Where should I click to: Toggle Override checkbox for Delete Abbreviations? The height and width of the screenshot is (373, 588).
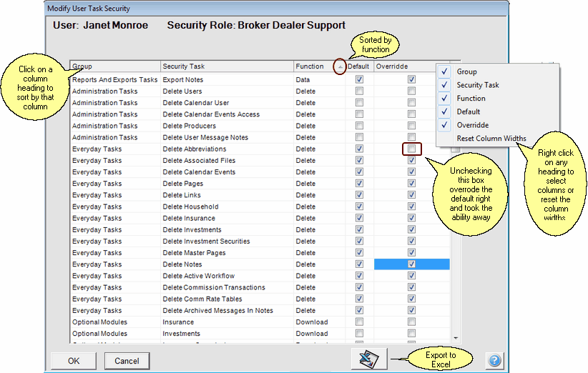411,149
